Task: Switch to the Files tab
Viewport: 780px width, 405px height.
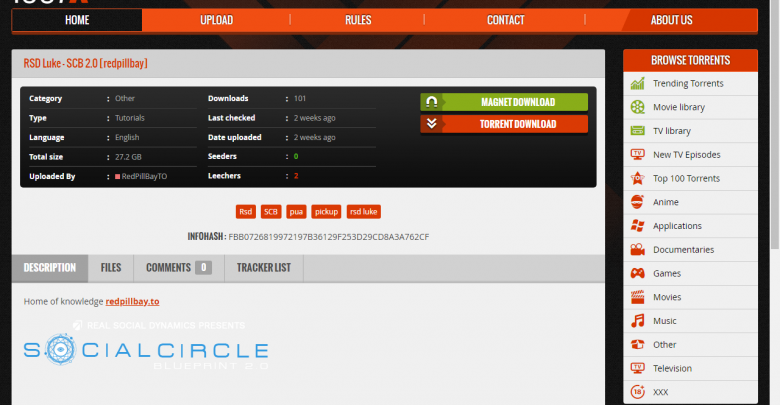Action: [x=111, y=268]
